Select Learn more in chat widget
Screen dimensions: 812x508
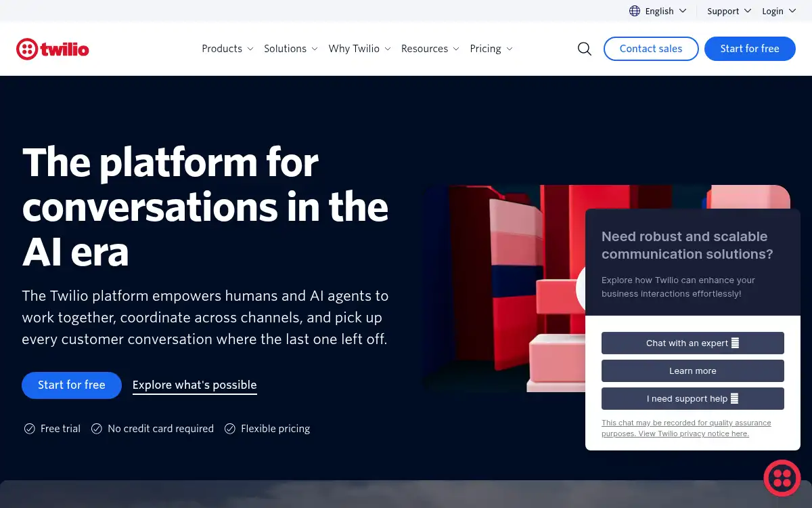(693, 371)
